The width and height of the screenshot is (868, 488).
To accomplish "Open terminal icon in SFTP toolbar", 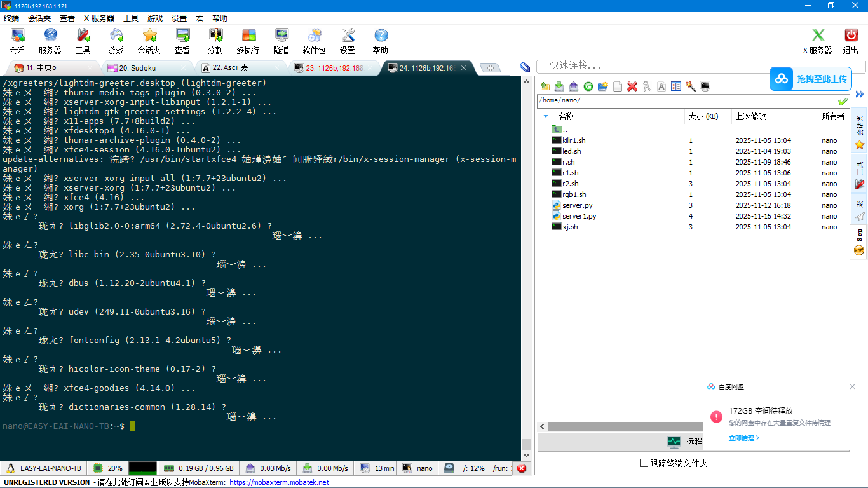I will pyautogui.click(x=705, y=86).
